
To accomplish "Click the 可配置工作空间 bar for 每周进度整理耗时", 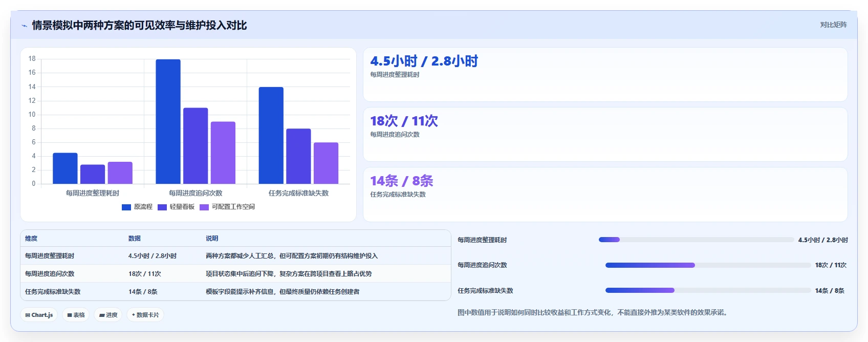I will pyautogui.click(x=120, y=173).
